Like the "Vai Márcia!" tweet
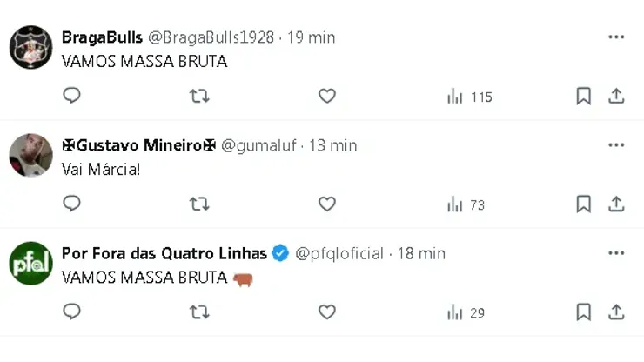644x362 pixels. 326,204
